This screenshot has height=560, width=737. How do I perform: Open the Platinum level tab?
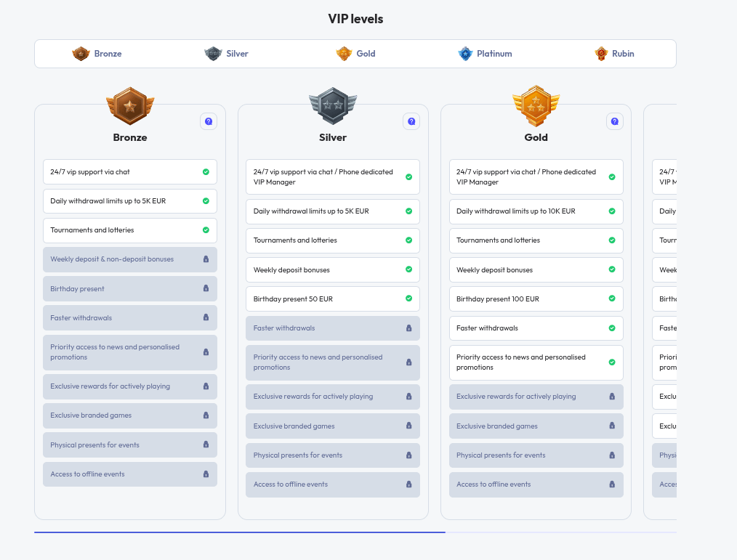tap(485, 54)
